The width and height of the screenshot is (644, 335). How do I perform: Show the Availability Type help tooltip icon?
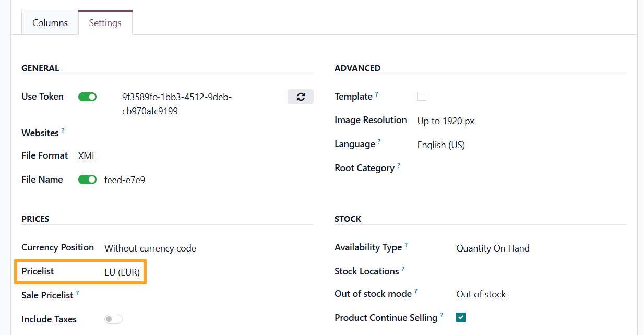pyautogui.click(x=406, y=245)
